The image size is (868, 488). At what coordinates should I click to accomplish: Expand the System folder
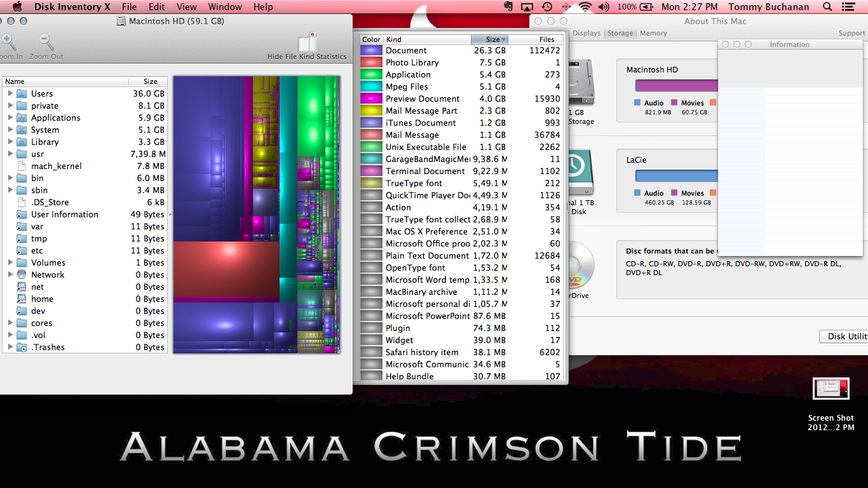[x=10, y=130]
